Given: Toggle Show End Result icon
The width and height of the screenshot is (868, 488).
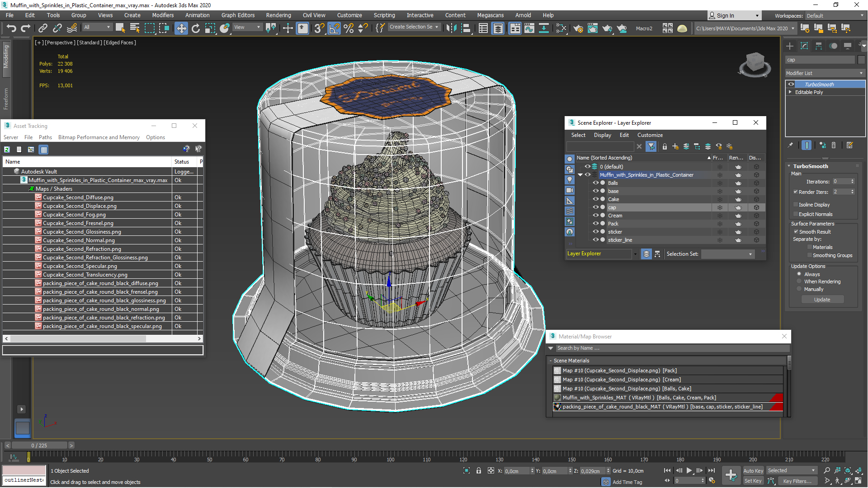Looking at the screenshot, I should (807, 145).
